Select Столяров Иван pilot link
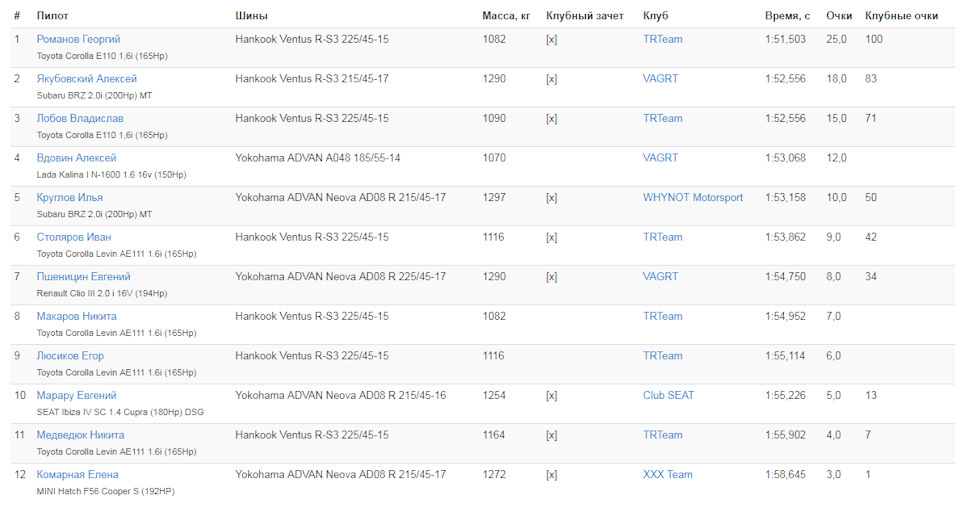The height and width of the screenshot is (525, 960). click(x=73, y=237)
